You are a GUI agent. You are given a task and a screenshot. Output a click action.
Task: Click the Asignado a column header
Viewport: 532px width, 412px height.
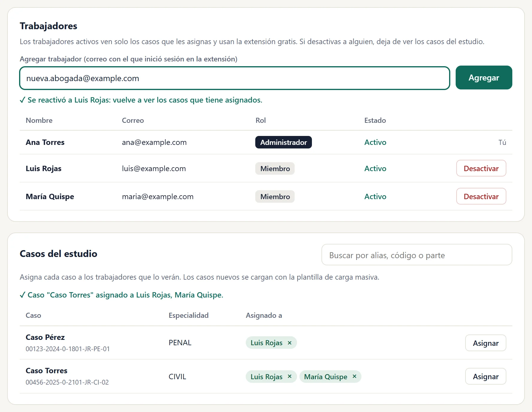click(x=264, y=315)
